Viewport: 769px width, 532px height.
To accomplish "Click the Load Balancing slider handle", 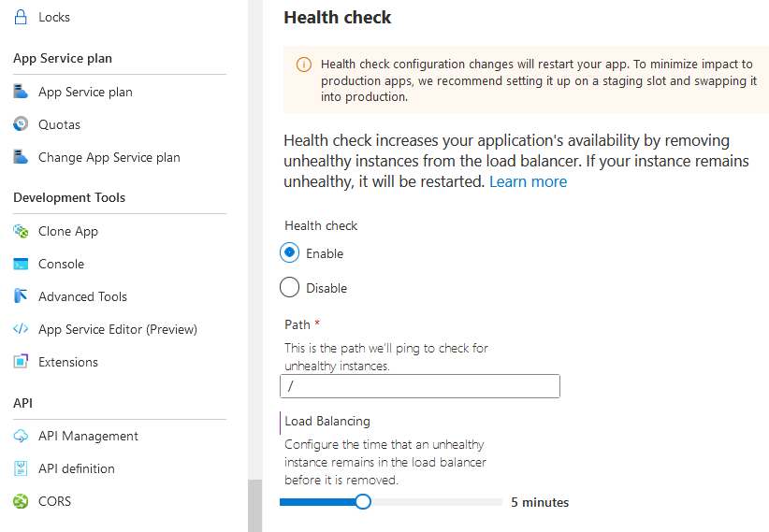I will click(363, 502).
